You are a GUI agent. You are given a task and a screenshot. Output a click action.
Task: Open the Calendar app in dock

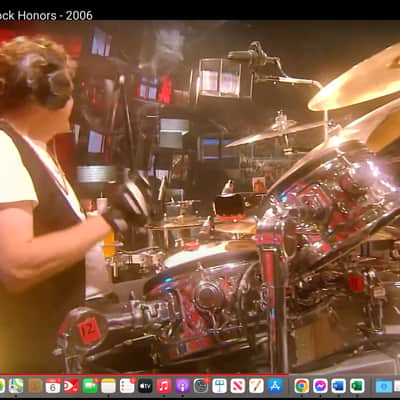(x=53, y=386)
